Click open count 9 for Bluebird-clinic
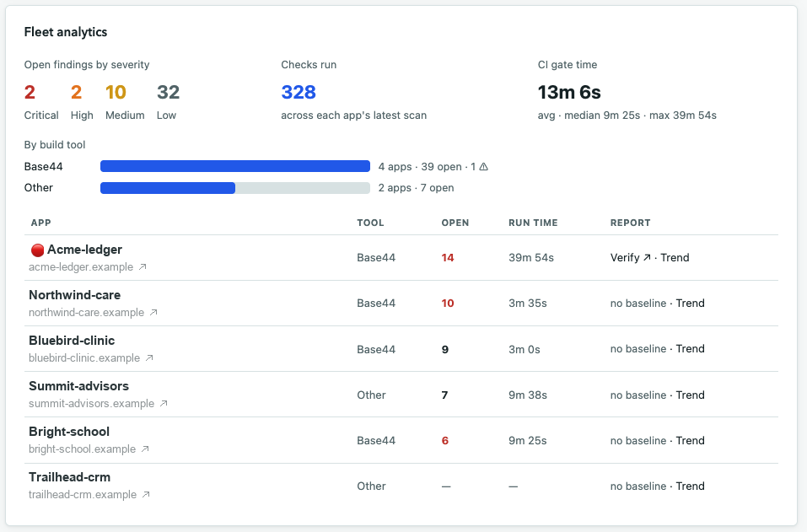This screenshot has height=532, width=807. pos(445,349)
